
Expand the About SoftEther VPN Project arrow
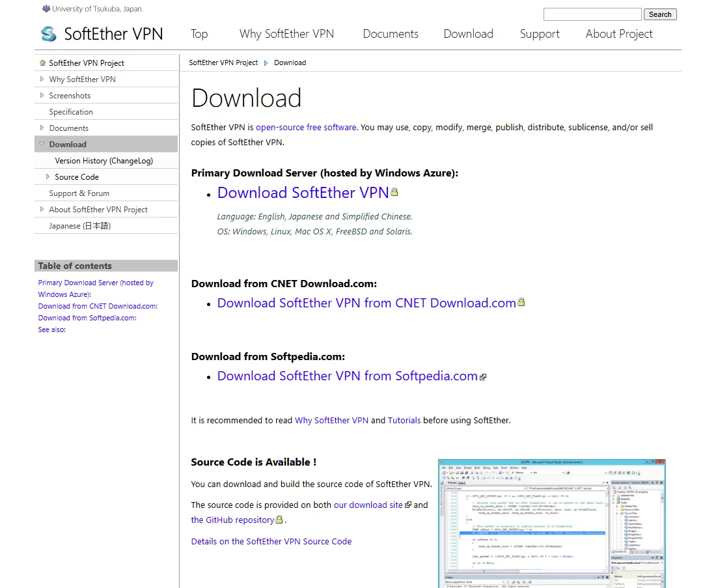(x=42, y=209)
